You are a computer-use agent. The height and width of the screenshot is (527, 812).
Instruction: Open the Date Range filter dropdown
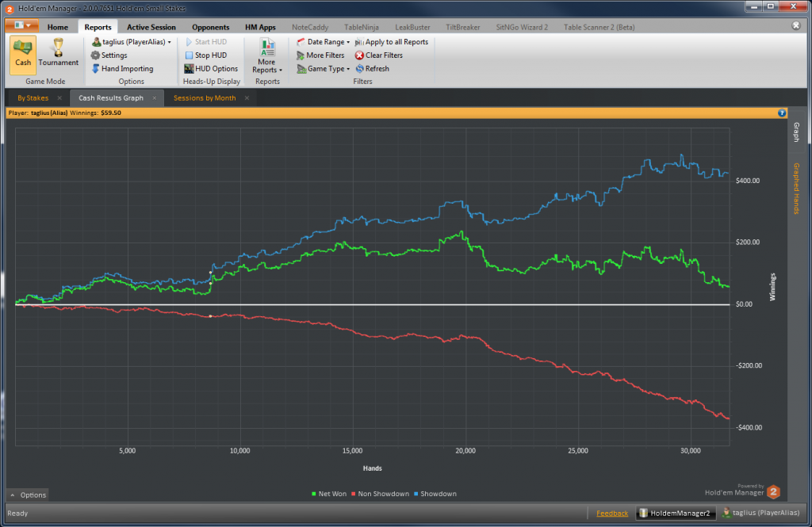324,42
